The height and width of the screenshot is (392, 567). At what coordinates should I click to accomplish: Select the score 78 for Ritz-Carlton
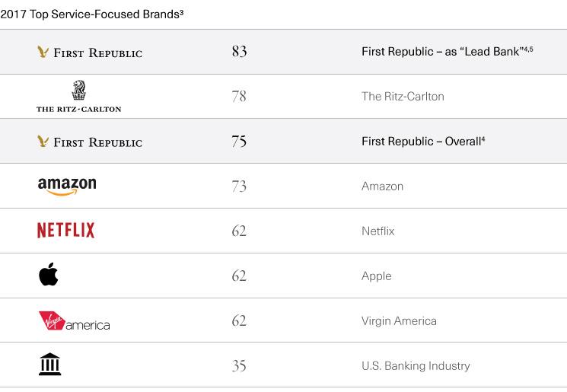pos(239,96)
